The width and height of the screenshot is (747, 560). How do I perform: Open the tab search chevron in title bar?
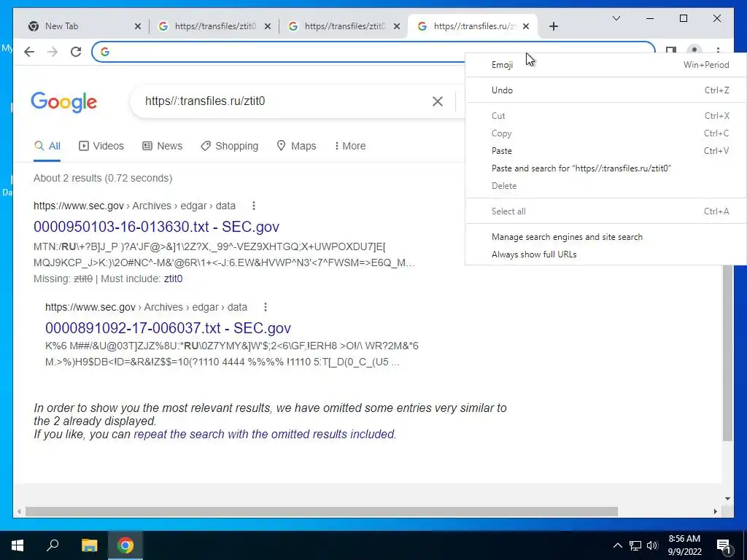coord(616,18)
